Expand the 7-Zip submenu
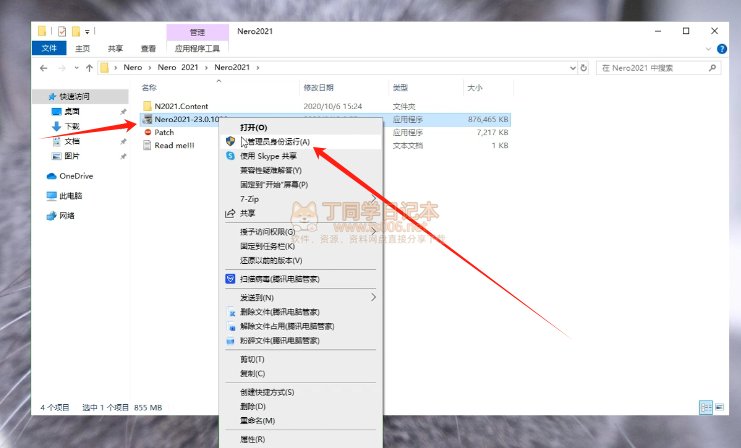 point(301,198)
